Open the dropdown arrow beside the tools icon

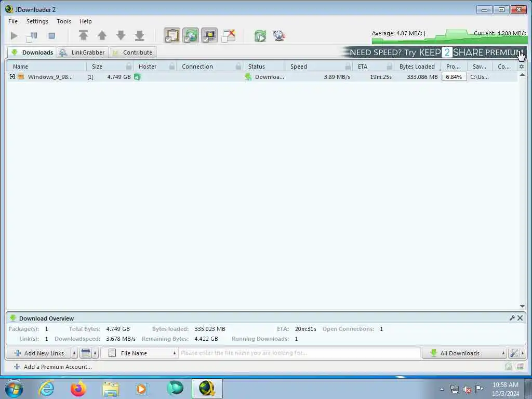523,353
